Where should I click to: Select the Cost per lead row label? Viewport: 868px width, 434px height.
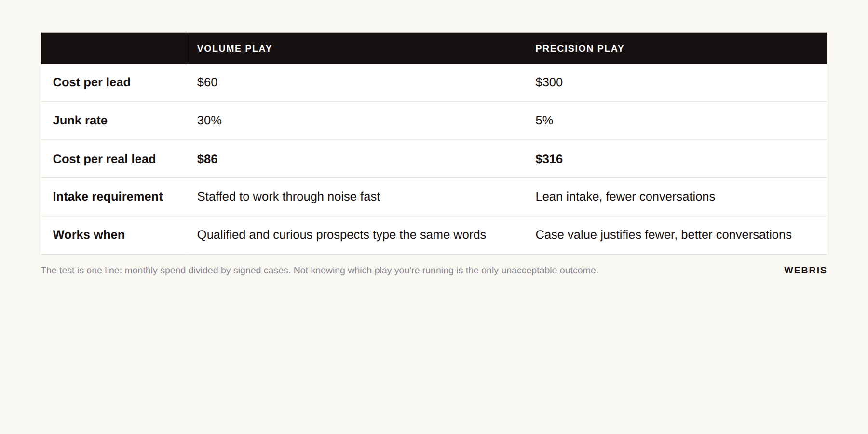pos(92,82)
